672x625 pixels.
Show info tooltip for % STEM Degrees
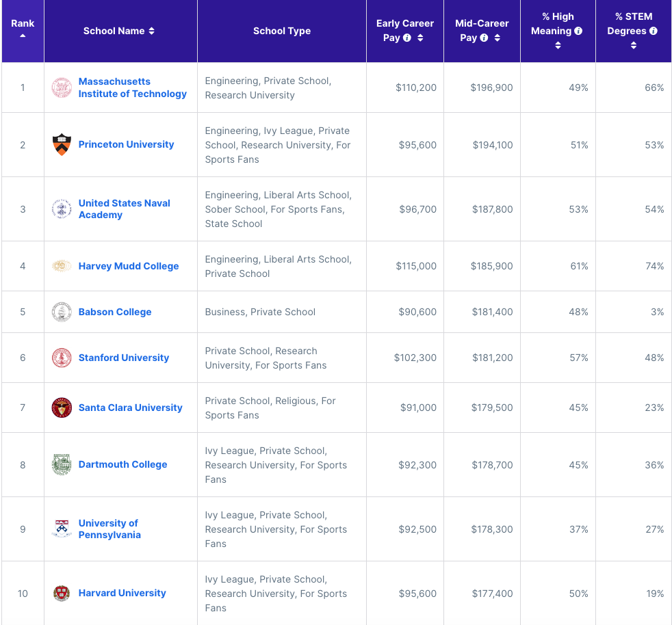coord(653,31)
